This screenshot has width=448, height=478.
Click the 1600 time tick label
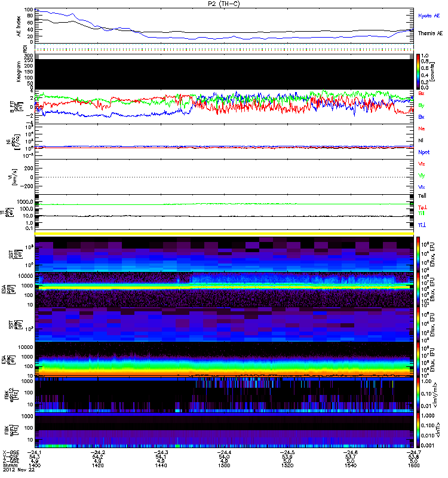pyautogui.click(x=413, y=465)
